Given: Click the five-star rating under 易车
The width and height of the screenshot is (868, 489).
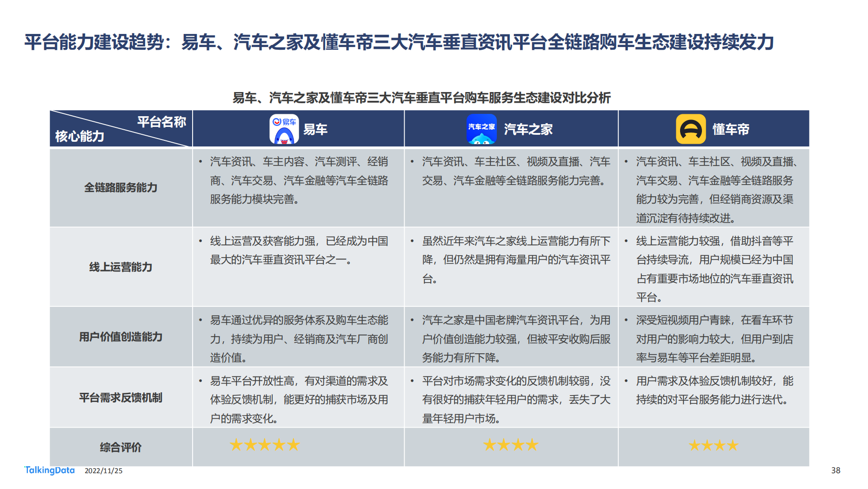Looking at the screenshot, I should pyautogui.click(x=265, y=445).
